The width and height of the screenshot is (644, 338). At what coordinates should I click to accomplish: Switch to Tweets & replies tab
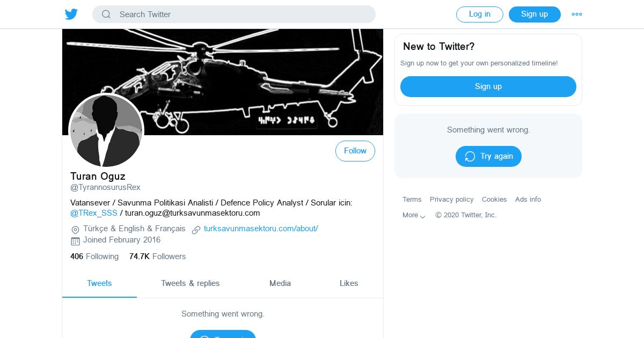191,283
